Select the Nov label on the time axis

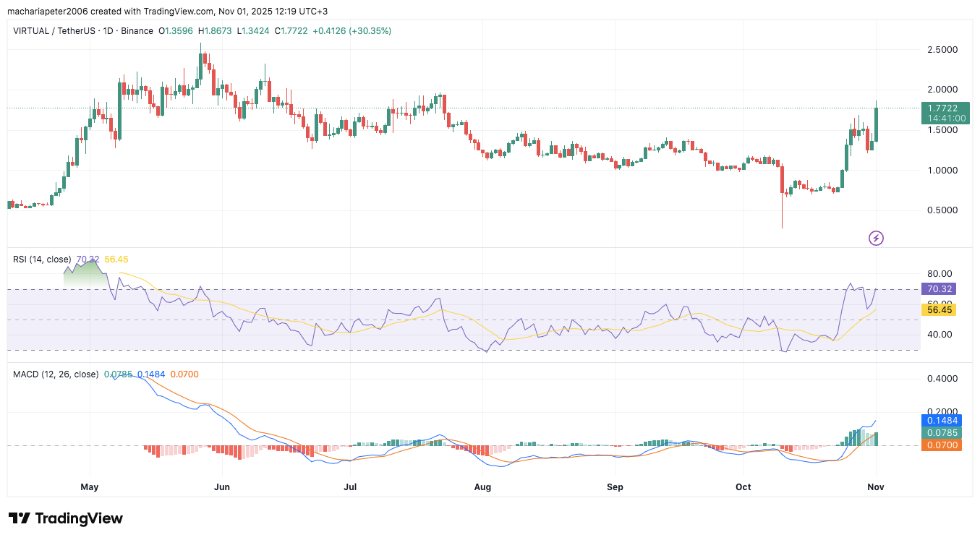[876, 487]
